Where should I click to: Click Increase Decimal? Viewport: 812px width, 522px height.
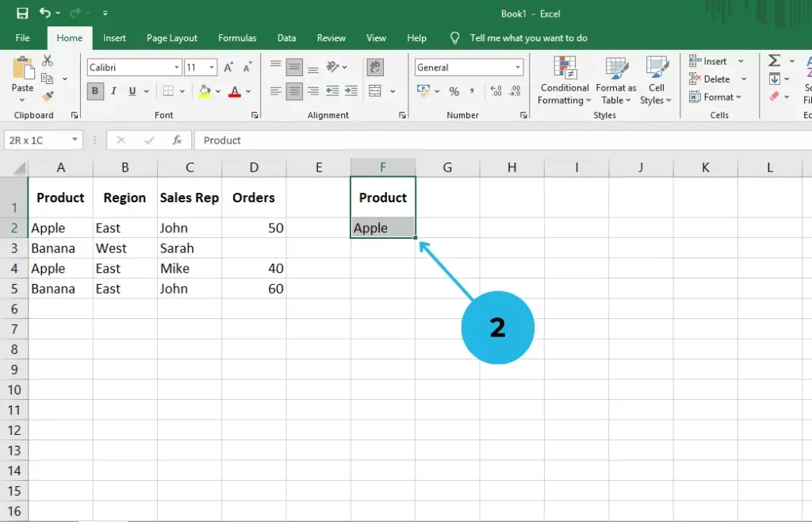[x=496, y=91]
